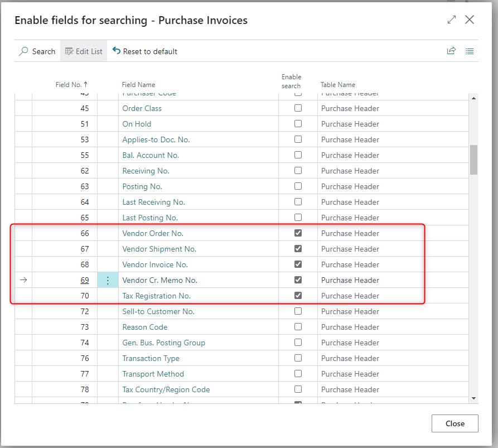The width and height of the screenshot is (498, 448).
Task: Expand dialog with the maximize arrows icon
Action: 452,20
